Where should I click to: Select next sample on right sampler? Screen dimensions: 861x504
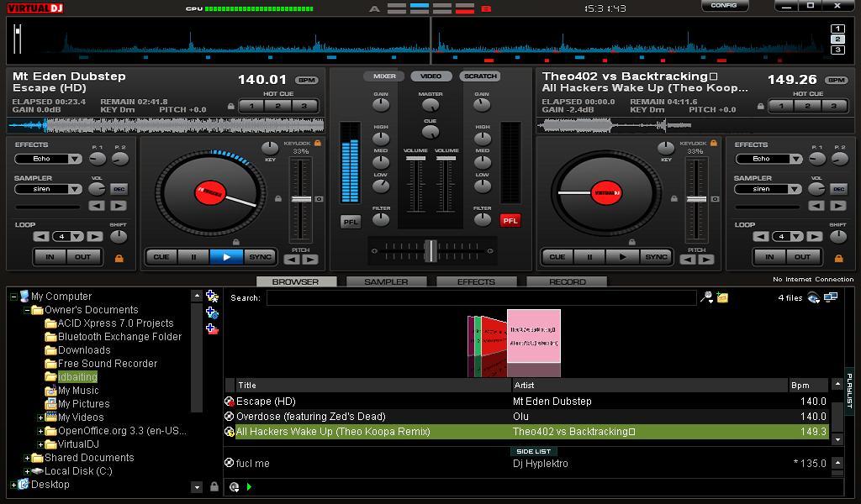[x=838, y=206]
